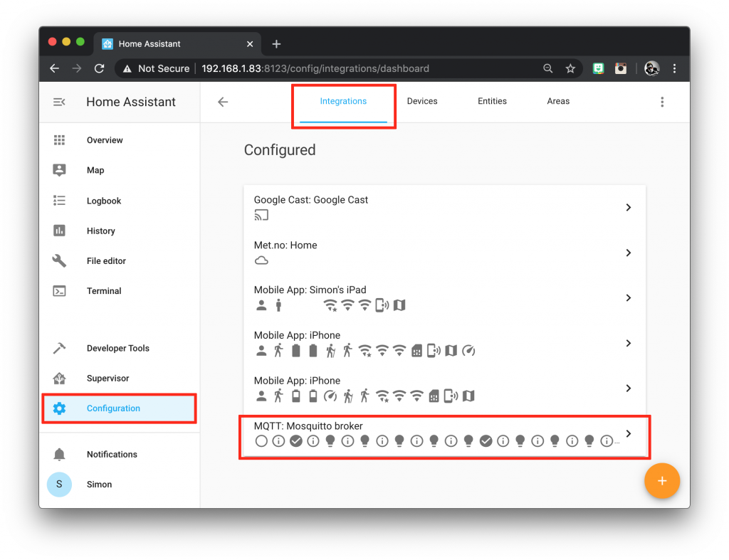Image resolution: width=729 pixels, height=560 pixels.
Task: Switch to the Areas tab
Action: 558,101
